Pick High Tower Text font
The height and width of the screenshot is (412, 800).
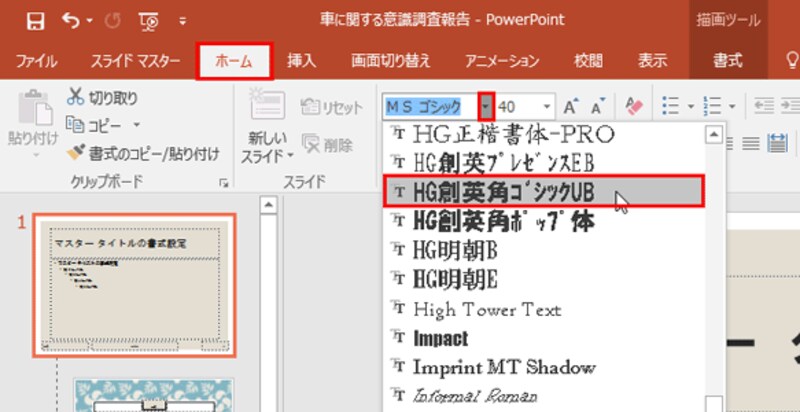tap(544, 309)
